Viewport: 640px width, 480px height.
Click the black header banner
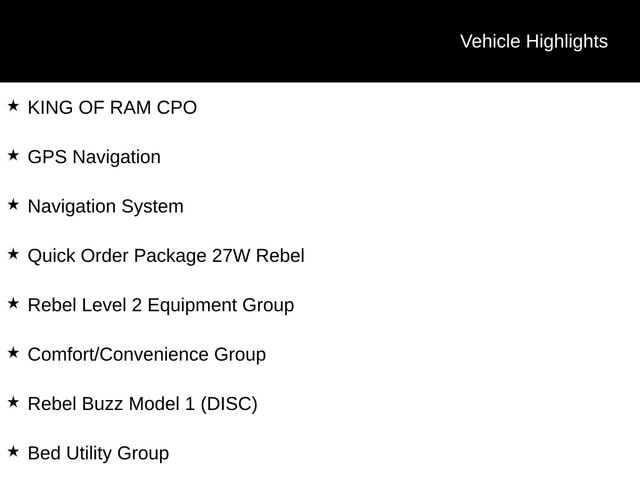pos(320,41)
